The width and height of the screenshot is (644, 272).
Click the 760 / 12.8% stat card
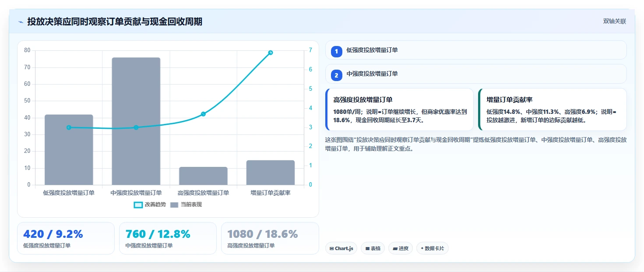pyautogui.click(x=168, y=238)
